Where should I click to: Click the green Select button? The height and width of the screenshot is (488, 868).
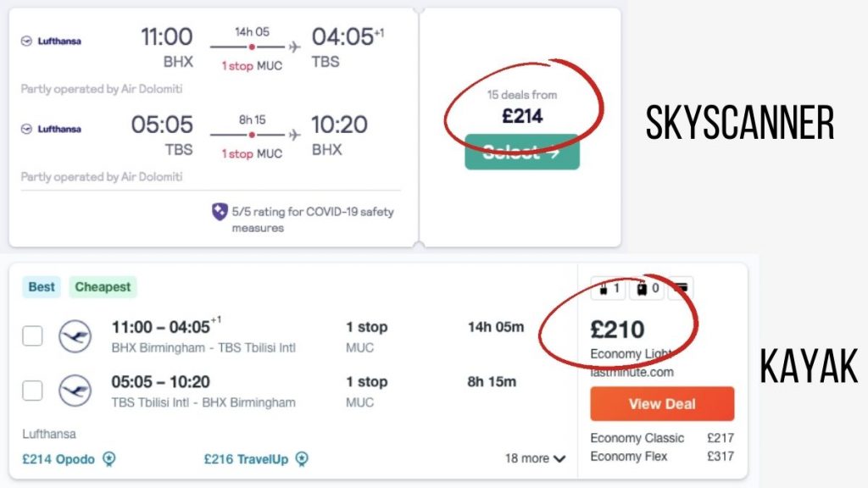(522, 152)
